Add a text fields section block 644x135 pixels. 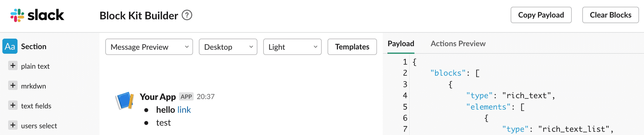[x=13, y=105]
